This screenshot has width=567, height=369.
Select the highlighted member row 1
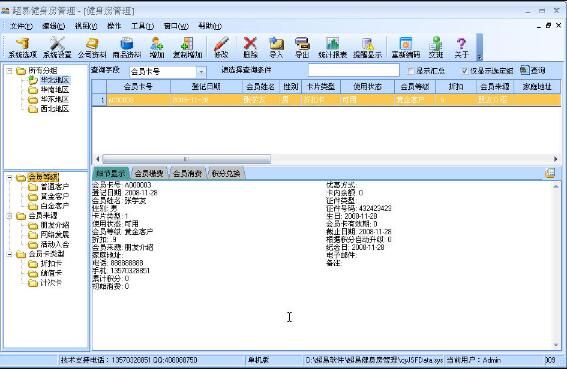[x=326, y=99]
